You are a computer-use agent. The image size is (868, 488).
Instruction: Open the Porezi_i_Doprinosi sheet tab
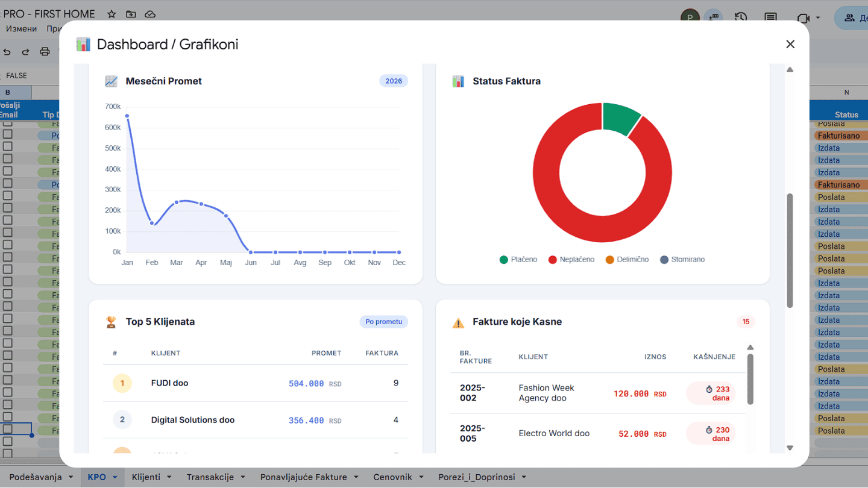(x=477, y=477)
